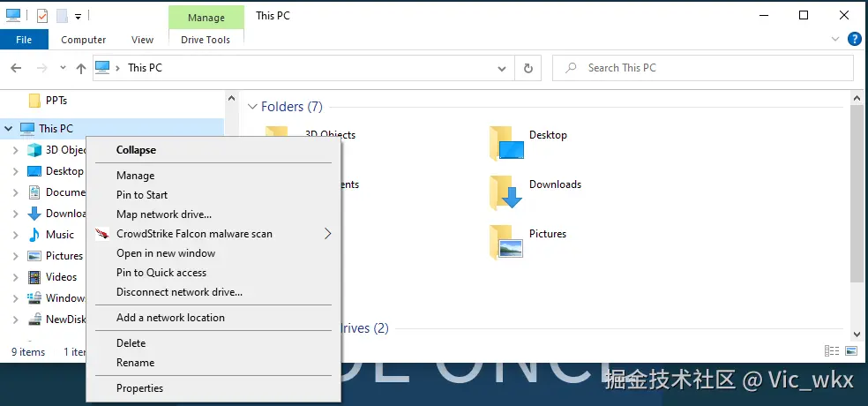Open the Desktop folder in main pane
868x406 pixels.
click(506, 142)
